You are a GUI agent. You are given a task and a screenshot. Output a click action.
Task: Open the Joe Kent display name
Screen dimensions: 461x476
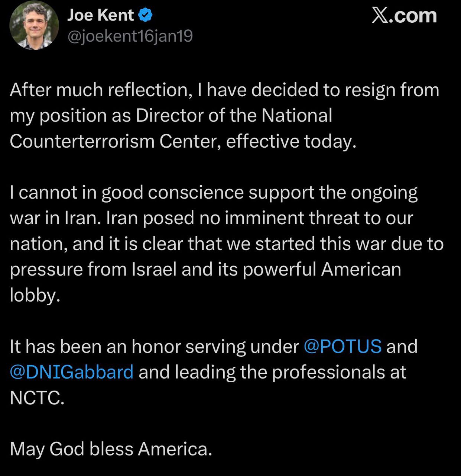pos(100,15)
